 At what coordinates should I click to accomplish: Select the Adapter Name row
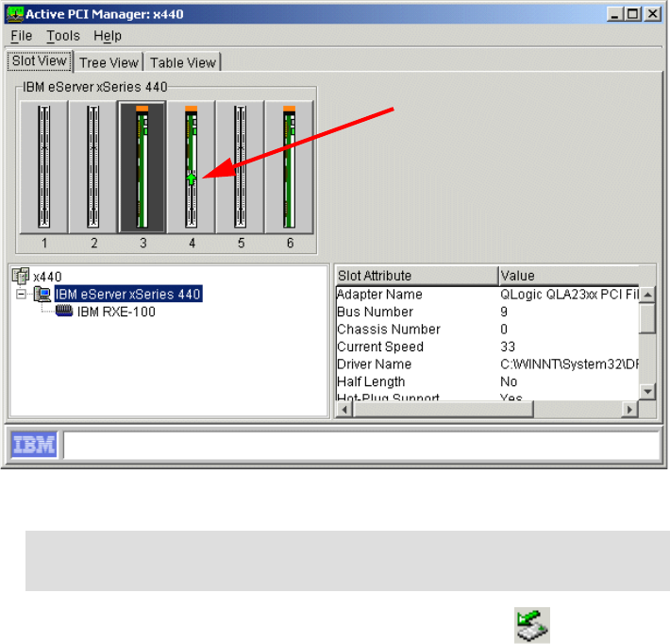[487, 295]
